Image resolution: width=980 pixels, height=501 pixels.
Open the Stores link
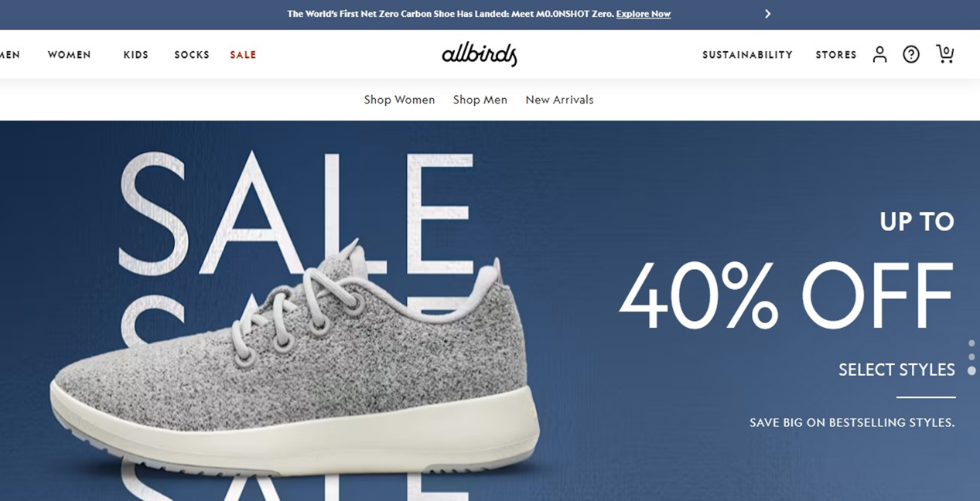836,55
